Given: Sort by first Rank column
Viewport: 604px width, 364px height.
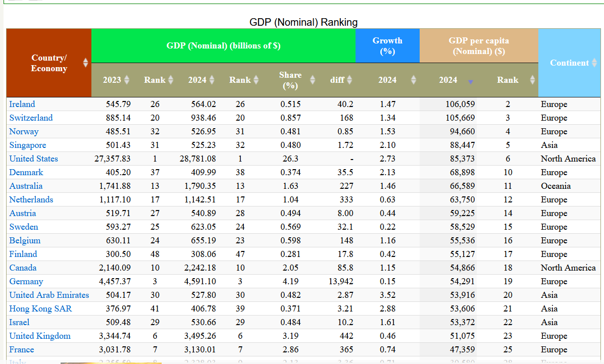Looking at the screenshot, I should click(170, 80).
